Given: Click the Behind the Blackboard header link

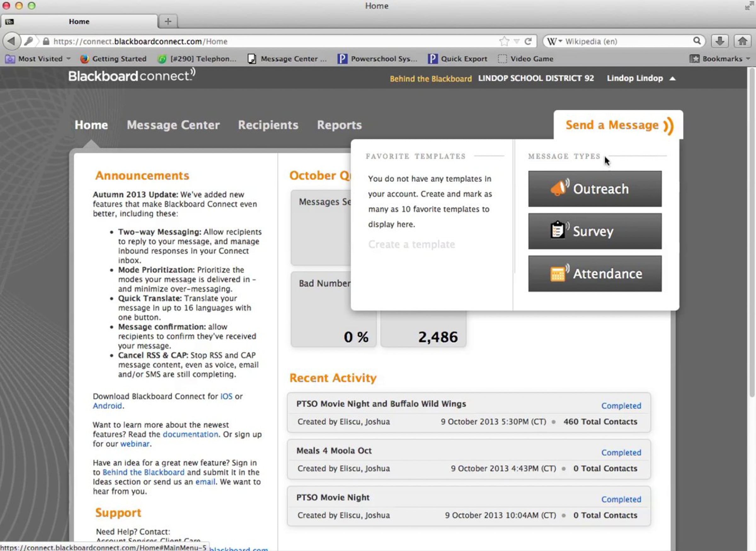Looking at the screenshot, I should click(431, 79).
